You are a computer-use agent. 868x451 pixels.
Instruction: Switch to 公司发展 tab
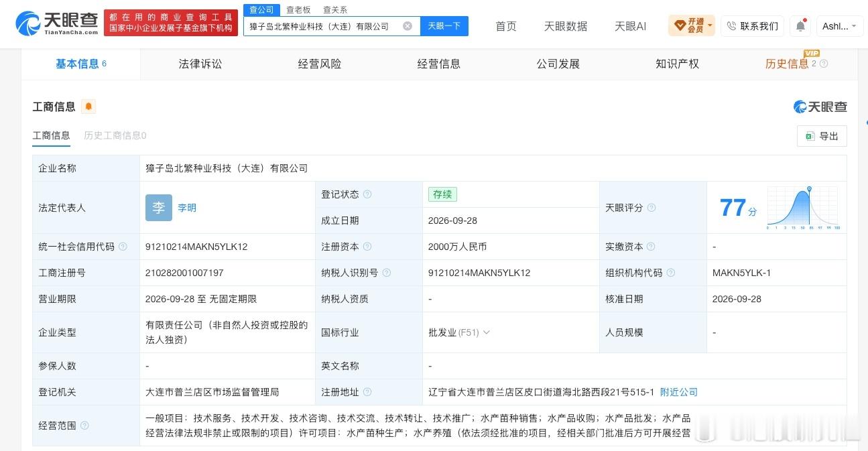tap(558, 64)
